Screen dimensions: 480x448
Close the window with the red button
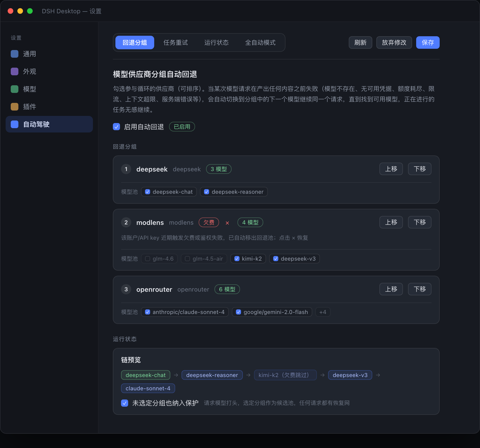tap(10, 11)
